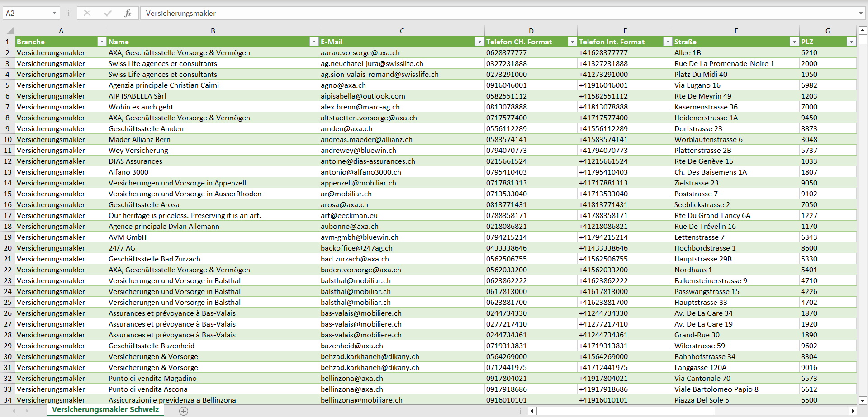The height and width of the screenshot is (417, 868).
Task: Click the Insert Function fx icon
Action: pyautogui.click(x=128, y=13)
